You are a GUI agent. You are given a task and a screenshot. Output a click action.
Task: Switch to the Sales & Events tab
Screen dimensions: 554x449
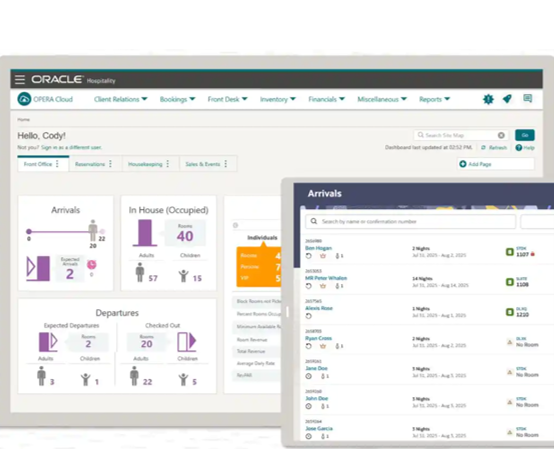(x=202, y=164)
